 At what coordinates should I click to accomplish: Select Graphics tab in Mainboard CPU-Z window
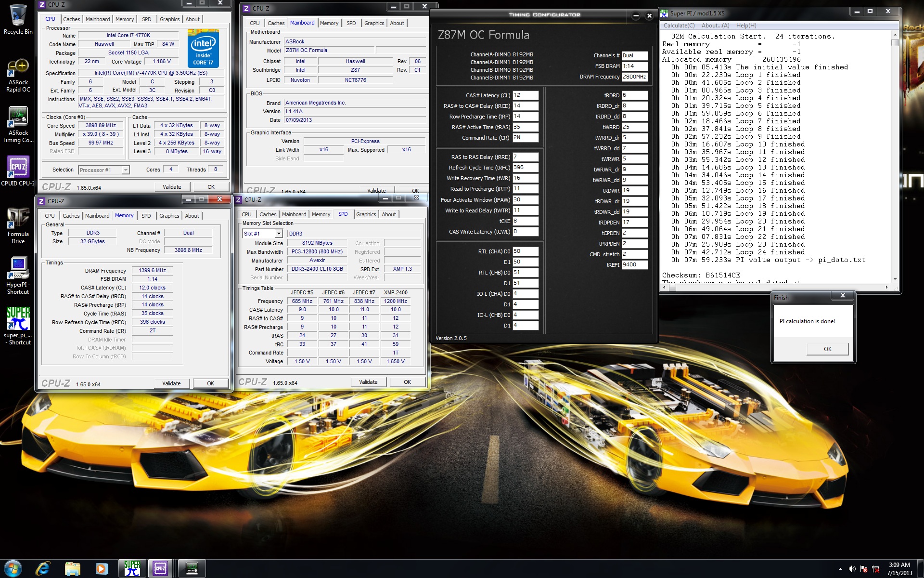pos(374,23)
